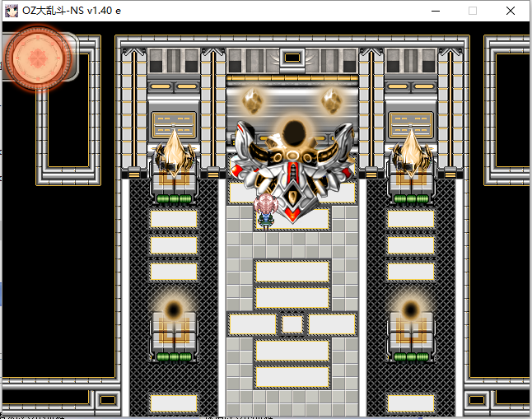Click the small square center floor tile
This screenshot has width=532, height=419.
(292, 324)
